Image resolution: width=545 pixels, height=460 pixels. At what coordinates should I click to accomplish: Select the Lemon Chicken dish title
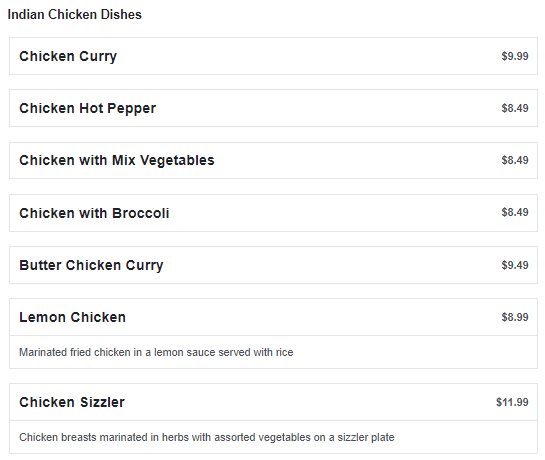coord(72,317)
